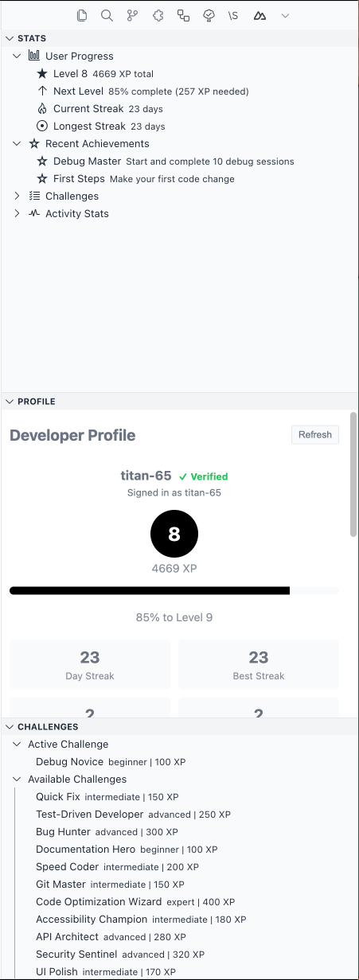Image resolution: width=359 pixels, height=980 pixels.
Task: Expand the Activity Stats node
Action: point(18,213)
